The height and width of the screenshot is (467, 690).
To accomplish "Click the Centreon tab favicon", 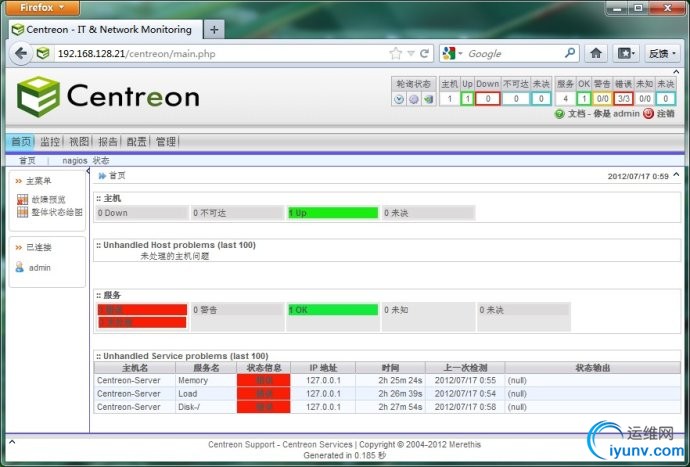I will pyautogui.click(x=18, y=29).
